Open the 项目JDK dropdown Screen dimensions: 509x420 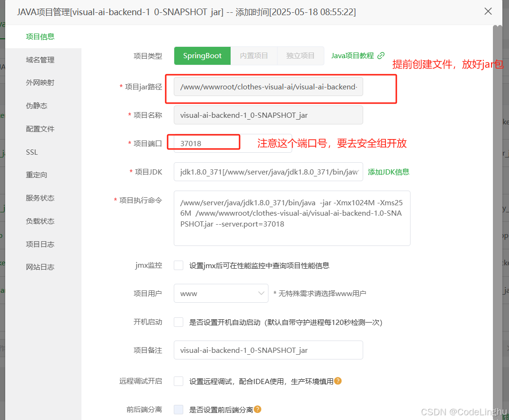click(x=268, y=172)
